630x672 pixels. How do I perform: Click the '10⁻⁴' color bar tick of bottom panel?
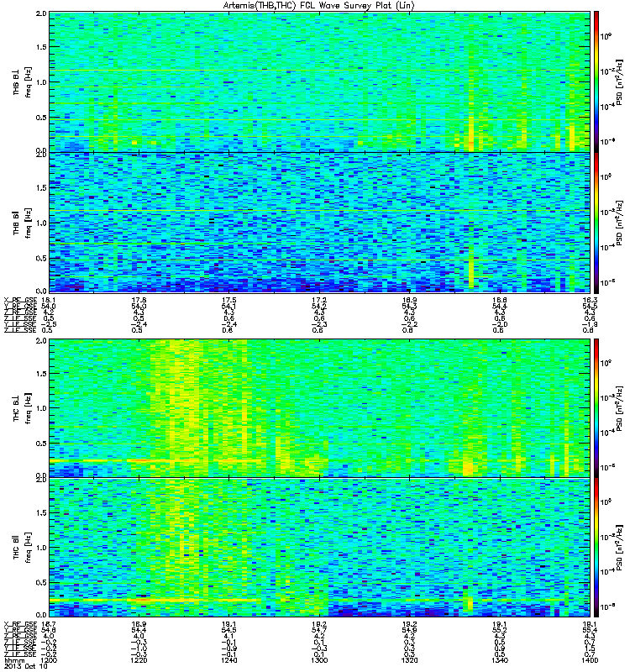[x=606, y=571]
